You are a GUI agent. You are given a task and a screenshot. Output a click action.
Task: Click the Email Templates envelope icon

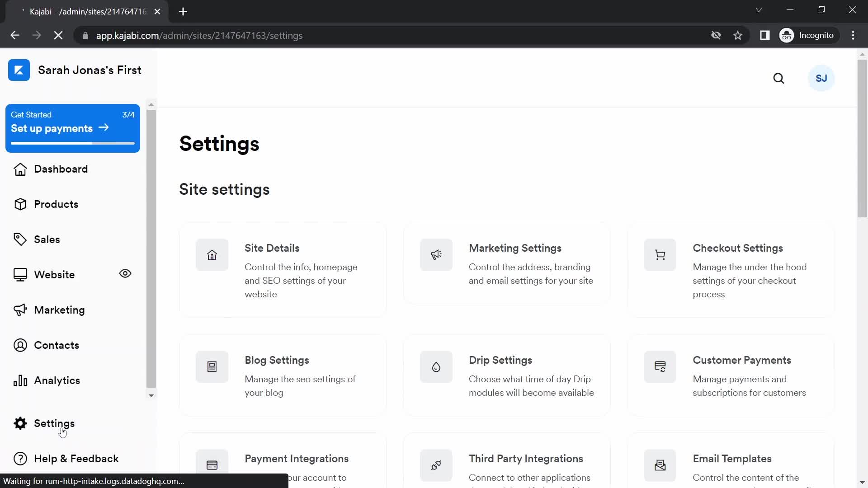tap(660, 465)
